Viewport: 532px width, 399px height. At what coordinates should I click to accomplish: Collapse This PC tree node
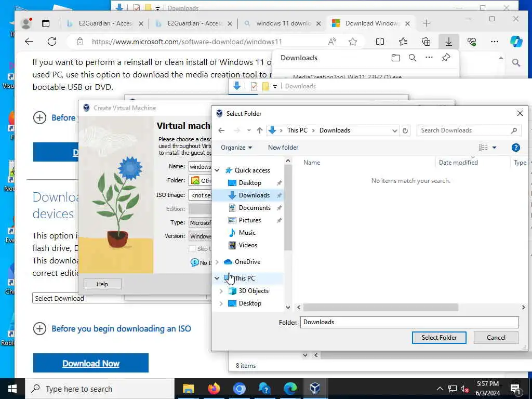[x=217, y=278]
